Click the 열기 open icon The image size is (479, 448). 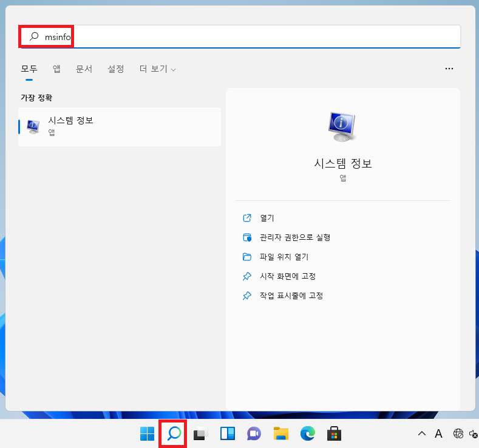(x=247, y=218)
